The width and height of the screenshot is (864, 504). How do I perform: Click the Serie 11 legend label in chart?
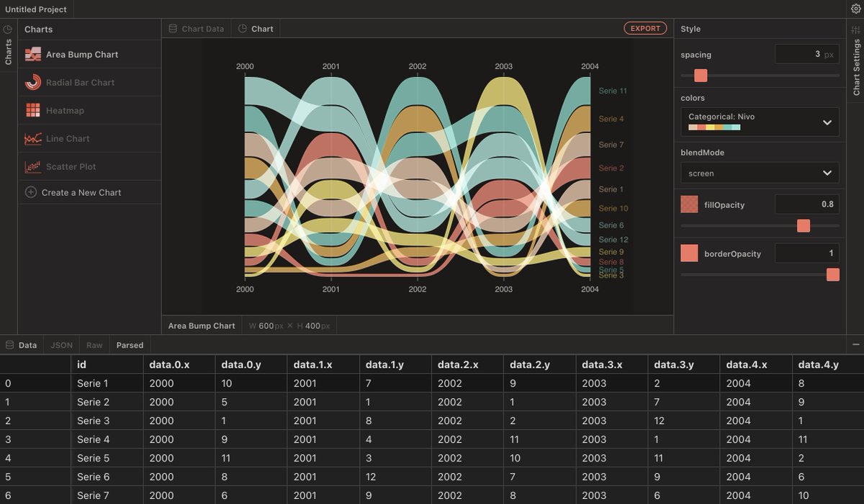pos(613,91)
